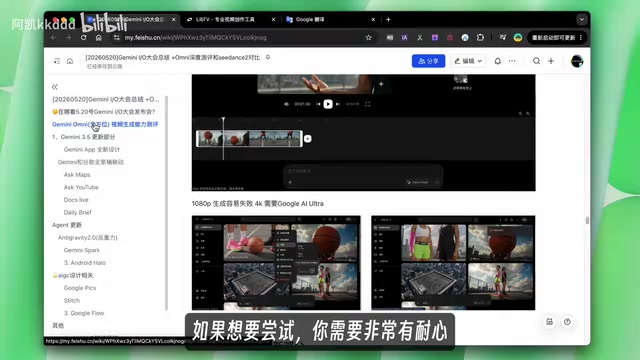The width and height of the screenshot is (640, 360).
Task: Go back with browser back arrow
Action: 53,38
